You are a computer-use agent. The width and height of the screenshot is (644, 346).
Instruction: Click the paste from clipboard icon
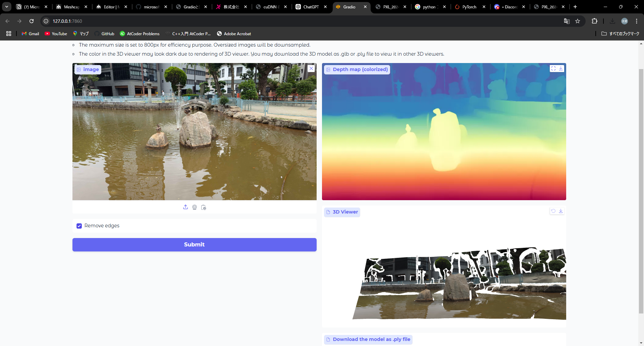[x=204, y=207]
